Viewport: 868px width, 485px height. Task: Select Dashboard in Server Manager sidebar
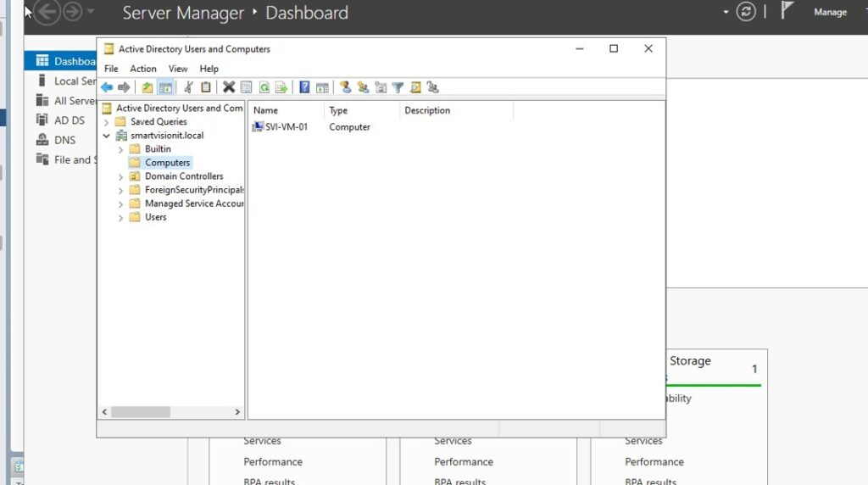click(x=61, y=61)
